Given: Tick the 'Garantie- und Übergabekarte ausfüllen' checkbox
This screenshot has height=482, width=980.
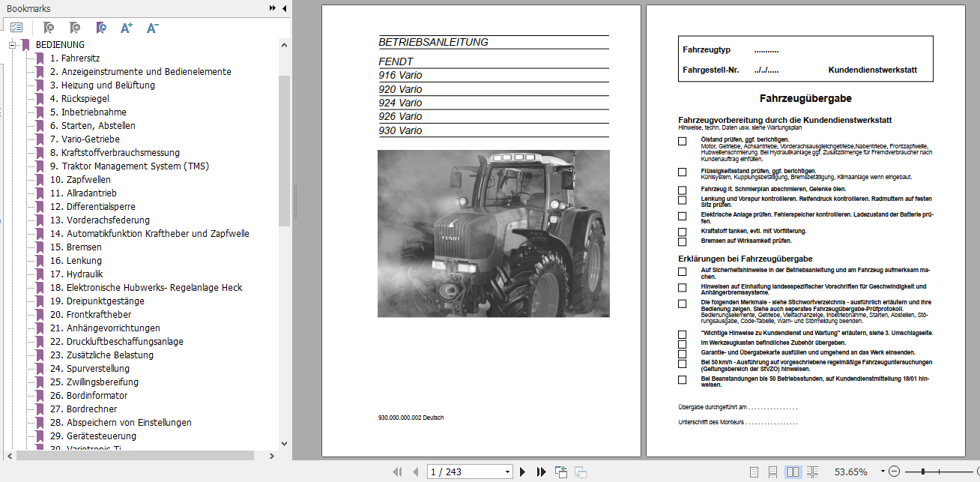Looking at the screenshot, I should [682, 354].
